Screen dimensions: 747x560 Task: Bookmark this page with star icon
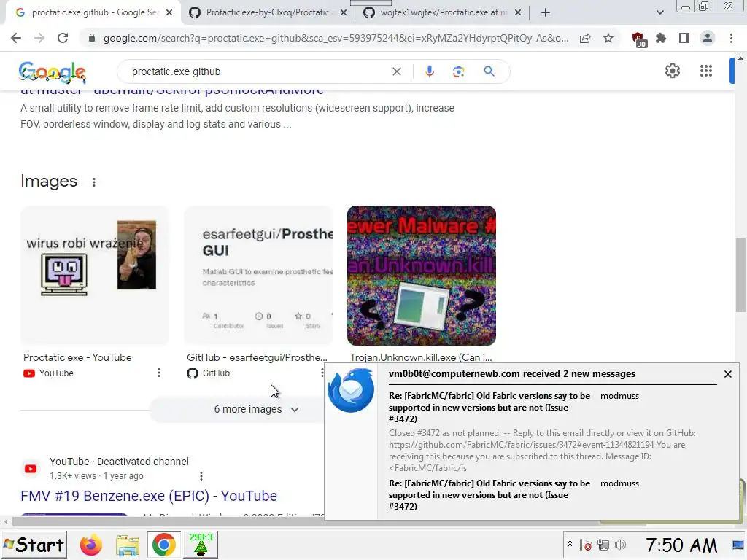[608, 38]
